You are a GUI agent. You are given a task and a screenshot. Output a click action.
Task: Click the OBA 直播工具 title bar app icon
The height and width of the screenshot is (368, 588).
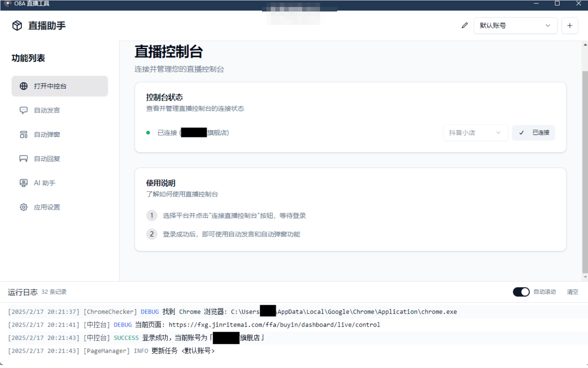coord(7,4)
